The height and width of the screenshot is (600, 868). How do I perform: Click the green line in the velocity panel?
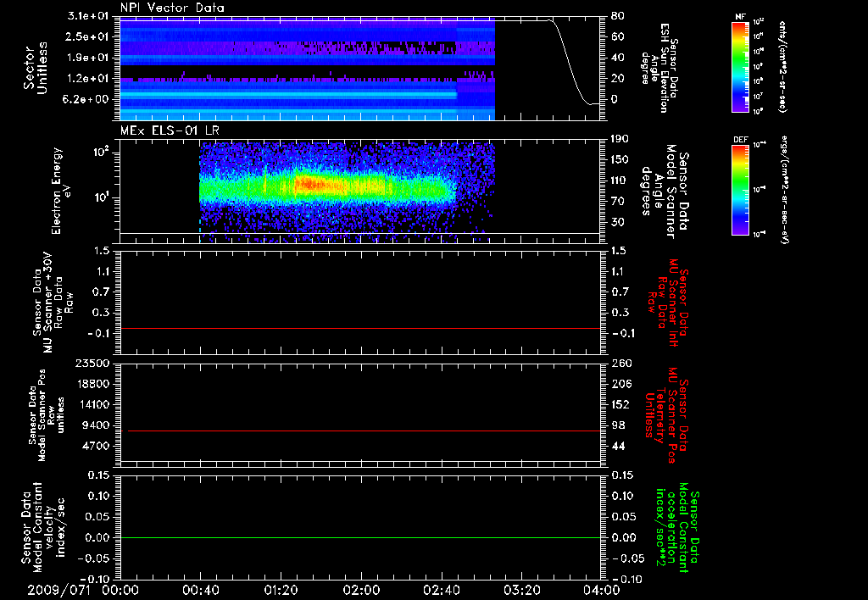(359, 537)
